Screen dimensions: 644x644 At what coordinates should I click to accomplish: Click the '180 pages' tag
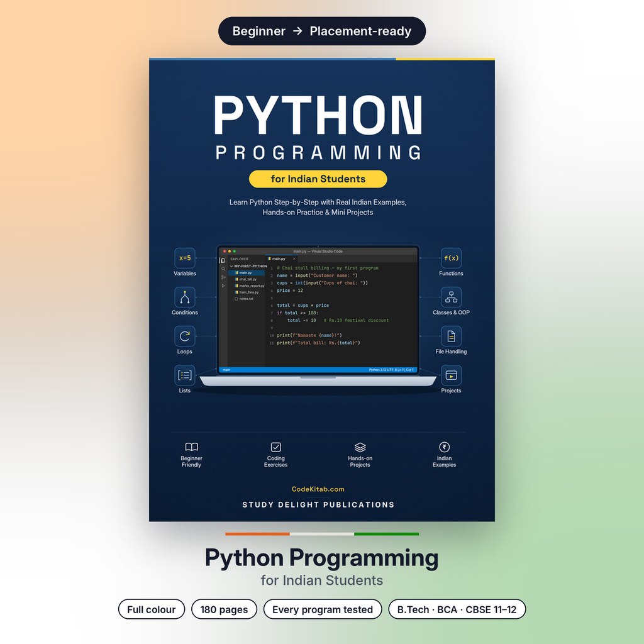225,609
